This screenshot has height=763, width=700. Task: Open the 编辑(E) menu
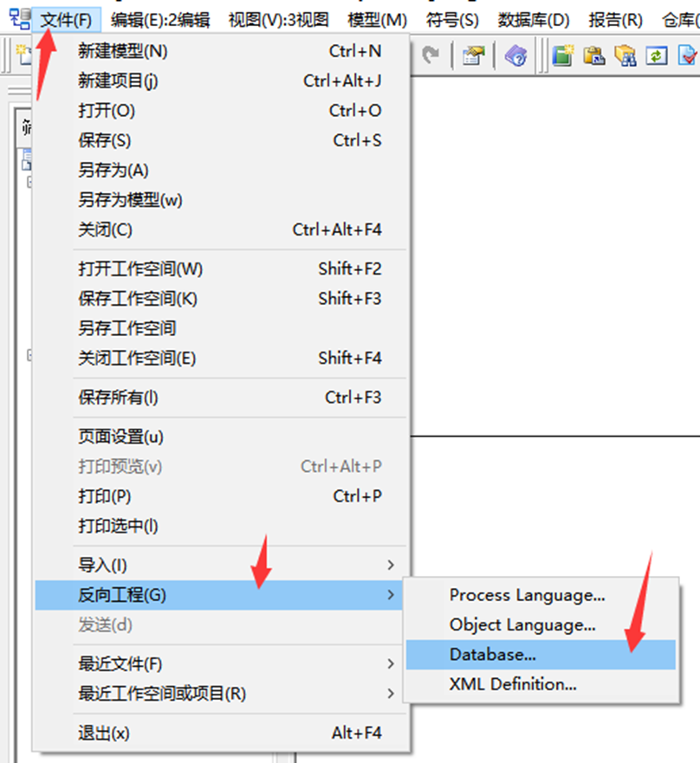160,20
